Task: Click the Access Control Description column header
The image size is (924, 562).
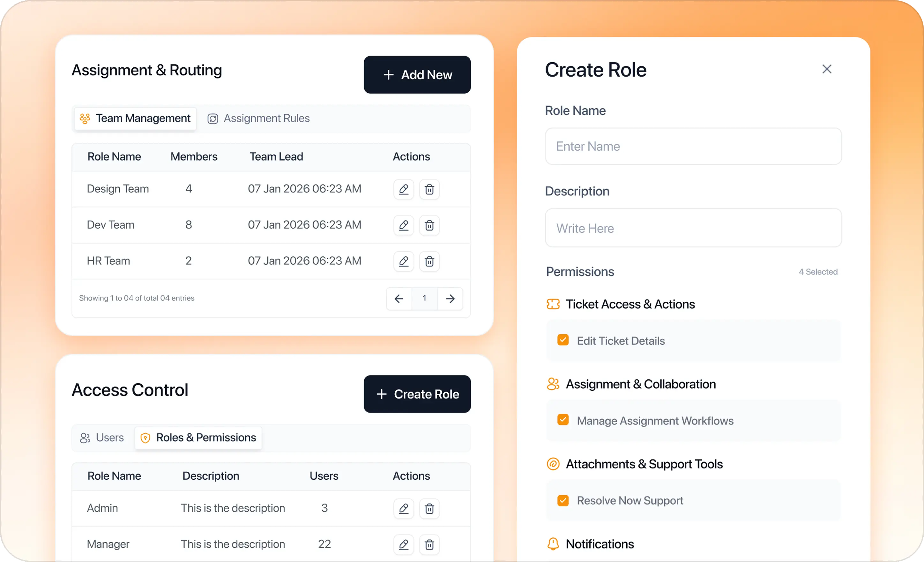Action: (211, 476)
